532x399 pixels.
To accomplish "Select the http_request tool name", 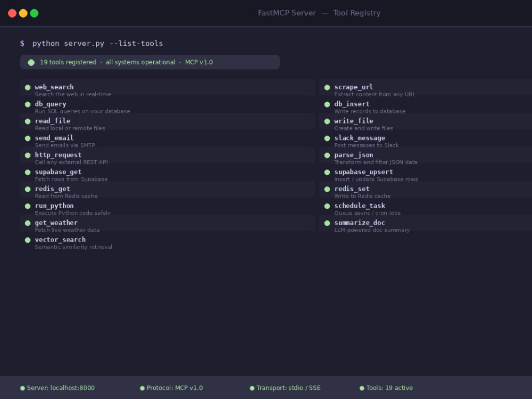I will [x=58, y=155].
